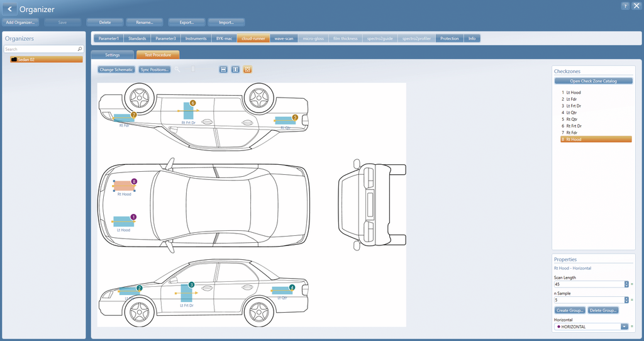Switch to the Test Procedure sub-tab

(158, 55)
